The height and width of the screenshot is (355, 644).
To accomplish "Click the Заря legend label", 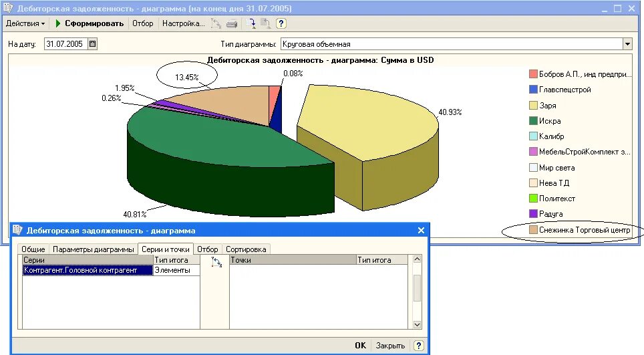I will [548, 106].
